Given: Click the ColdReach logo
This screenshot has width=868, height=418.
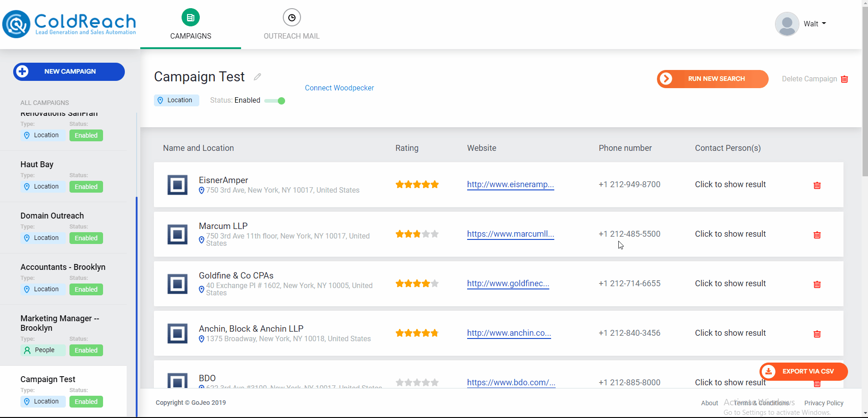Looking at the screenshot, I should click(x=69, y=24).
